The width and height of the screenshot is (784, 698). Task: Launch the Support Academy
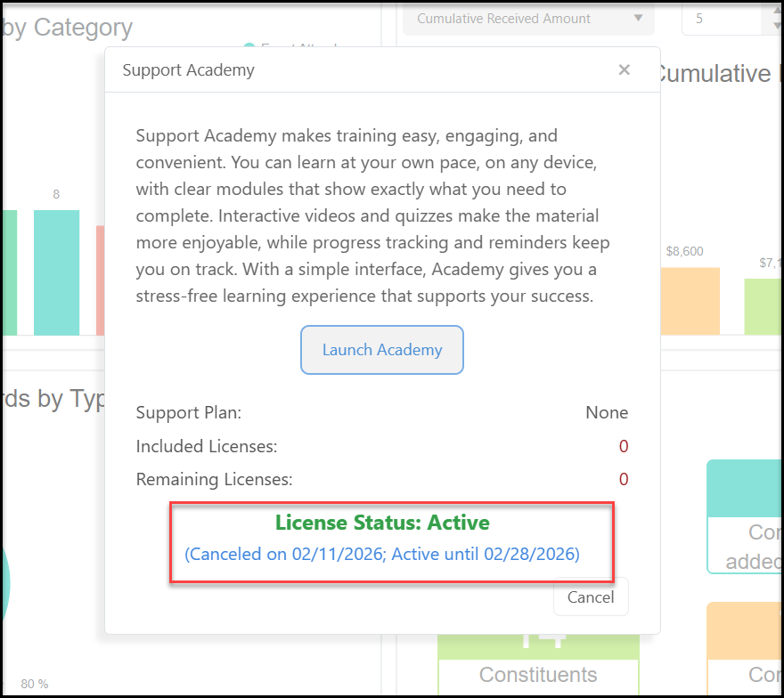point(382,350)
